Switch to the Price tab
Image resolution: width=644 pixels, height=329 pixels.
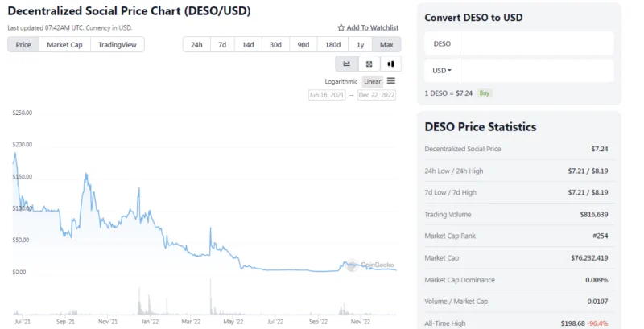tap(23, 45)
